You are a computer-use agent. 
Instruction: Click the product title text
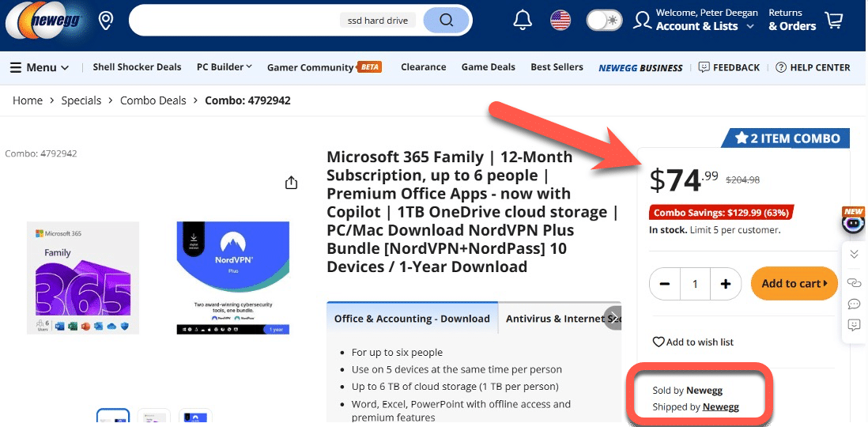[x=473, y=212]
